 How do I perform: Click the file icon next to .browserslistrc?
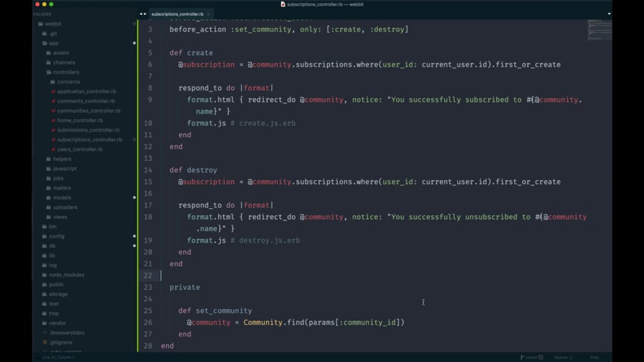click(45, 333)
